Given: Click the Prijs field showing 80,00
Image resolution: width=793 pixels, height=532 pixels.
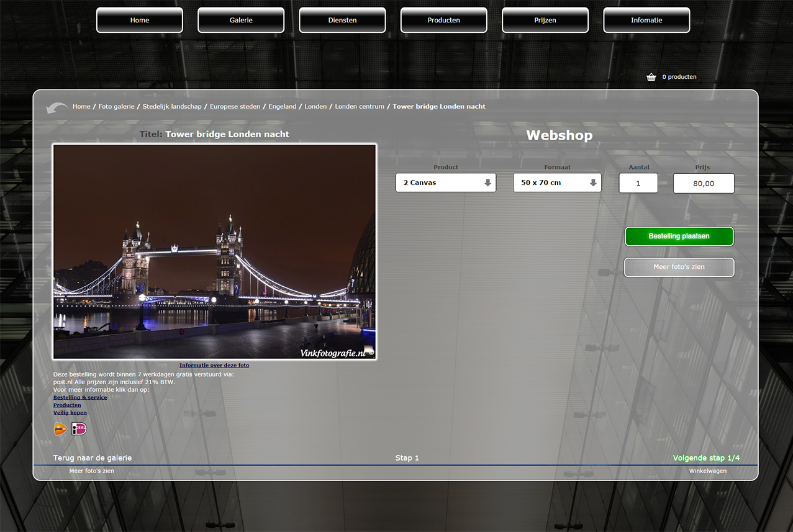Looking at the screenshot, I should coord(703,183).
